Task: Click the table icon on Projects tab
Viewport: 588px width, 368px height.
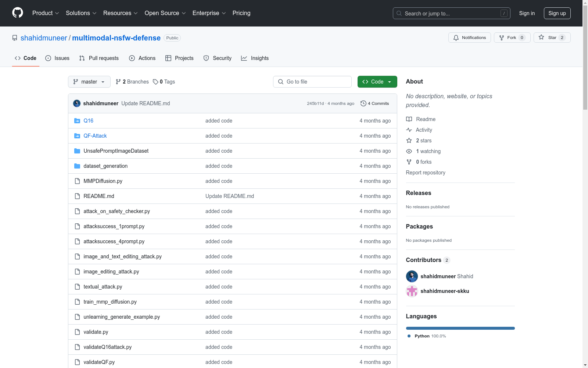Action: (168, 58)
